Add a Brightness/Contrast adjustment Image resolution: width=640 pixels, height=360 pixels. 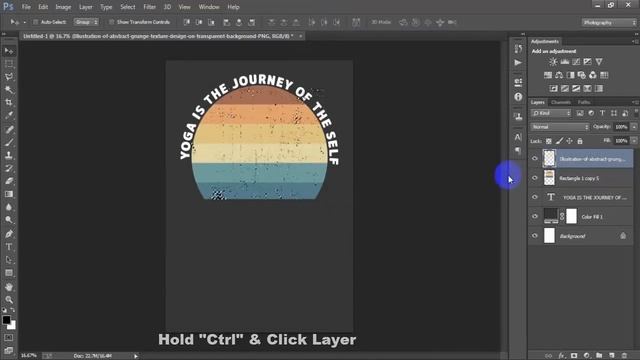553,62
